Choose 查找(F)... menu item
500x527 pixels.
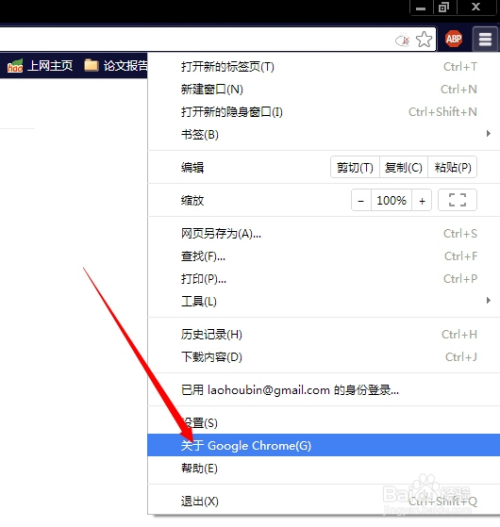[x=324, y=256]
